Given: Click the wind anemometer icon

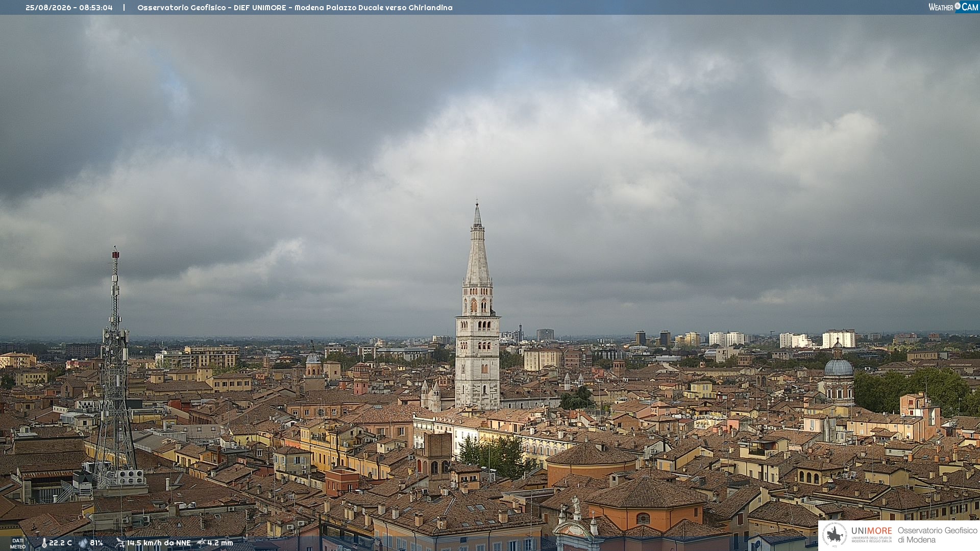Looking at the screenshot, I should pyautogui.click(x=120, y=543).
